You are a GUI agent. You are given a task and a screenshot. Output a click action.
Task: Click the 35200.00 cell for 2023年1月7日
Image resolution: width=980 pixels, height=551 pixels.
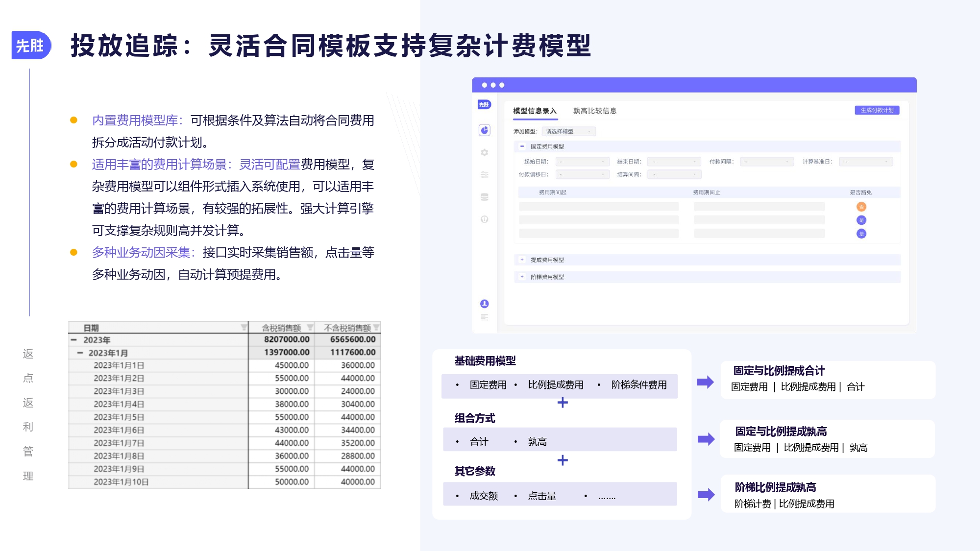347,443
